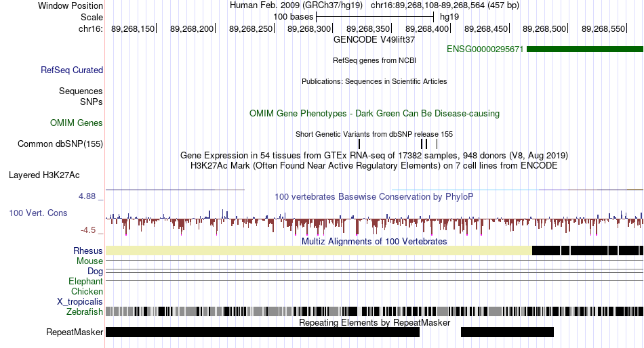Click the RefSeq Curated track label
This screenshot has height=348, width=644.
(x=71, y=70)
